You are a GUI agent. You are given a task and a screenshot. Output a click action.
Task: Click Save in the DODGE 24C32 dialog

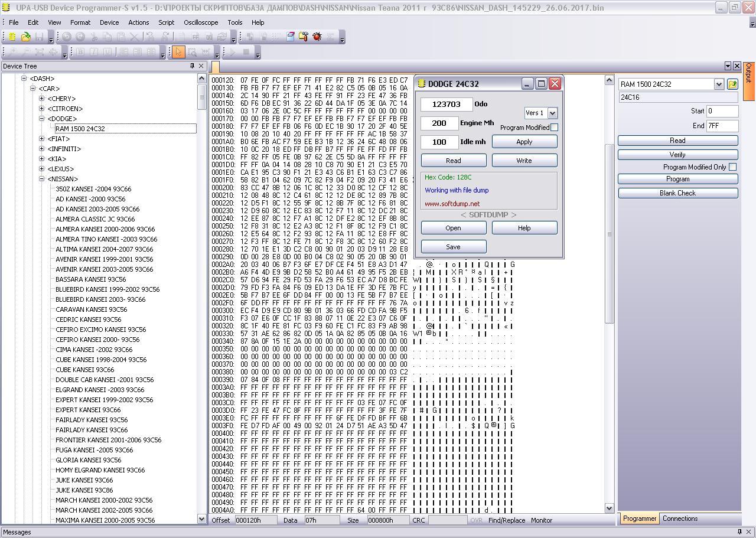click(454, 247)
